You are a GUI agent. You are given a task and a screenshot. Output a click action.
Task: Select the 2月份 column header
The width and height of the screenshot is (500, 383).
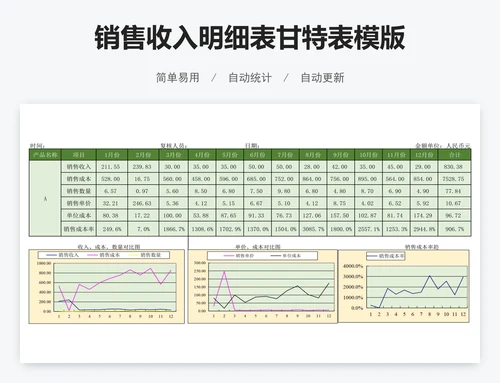(143, 155)
